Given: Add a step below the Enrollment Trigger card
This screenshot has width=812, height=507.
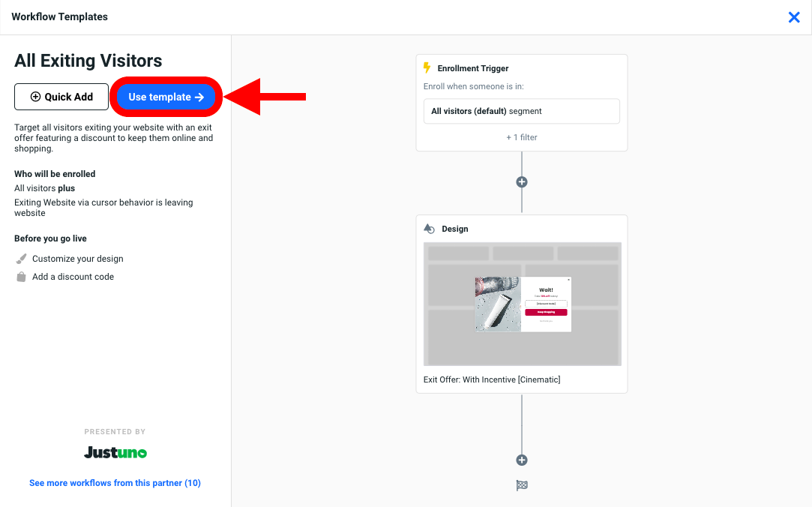Looking at the screenshot, I should pyautogui.click(x=522, y=182).
